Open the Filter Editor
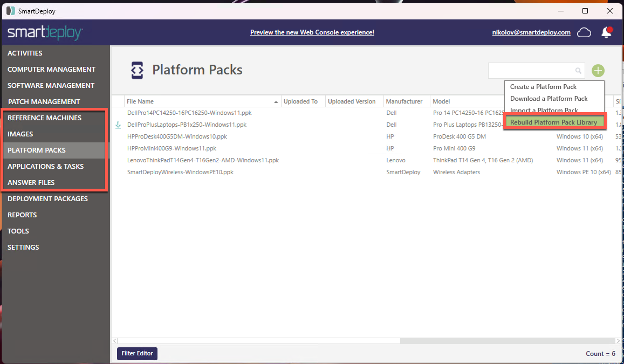 137,354
